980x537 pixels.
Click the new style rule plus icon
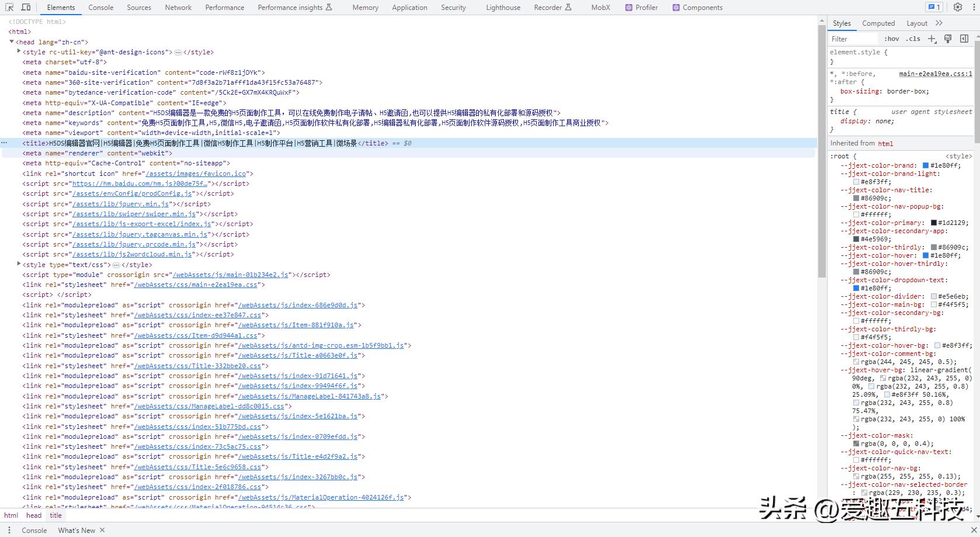coord(932,39)
